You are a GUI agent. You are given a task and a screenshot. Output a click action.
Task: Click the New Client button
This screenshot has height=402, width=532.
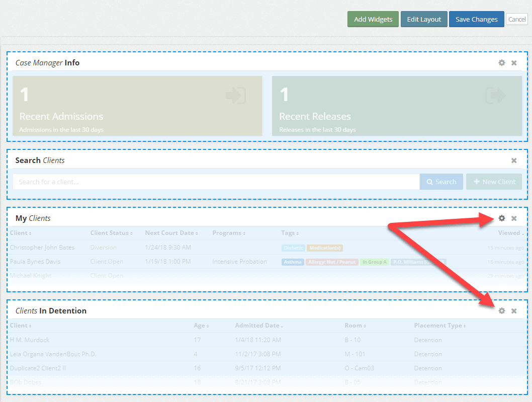pyautogui.click(x=494, y=182)
